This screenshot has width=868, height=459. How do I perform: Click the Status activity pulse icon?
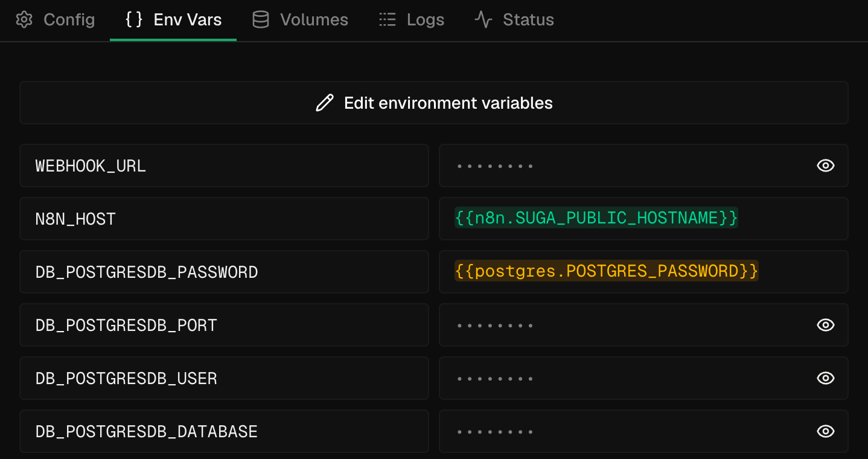[x=483, y=20]
